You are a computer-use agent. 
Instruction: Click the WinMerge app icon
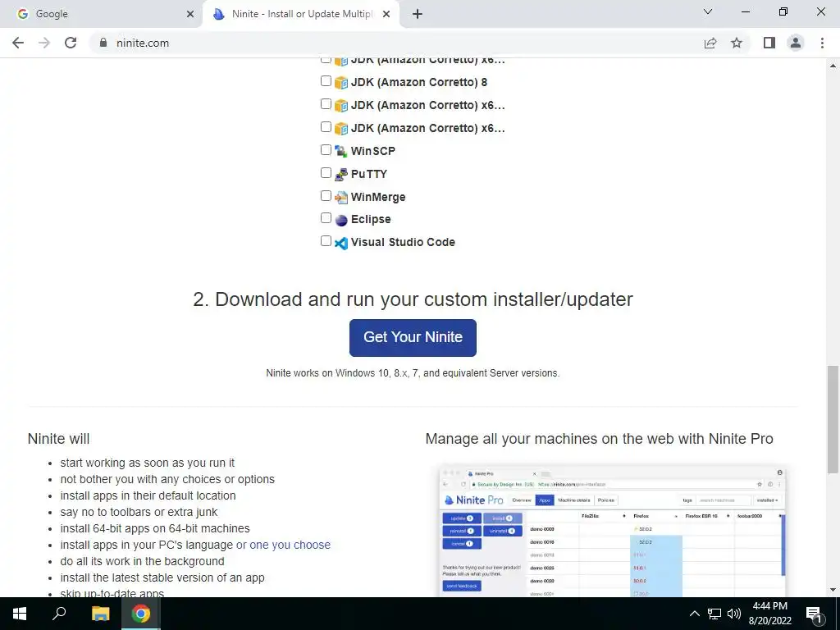click(340, 197)
